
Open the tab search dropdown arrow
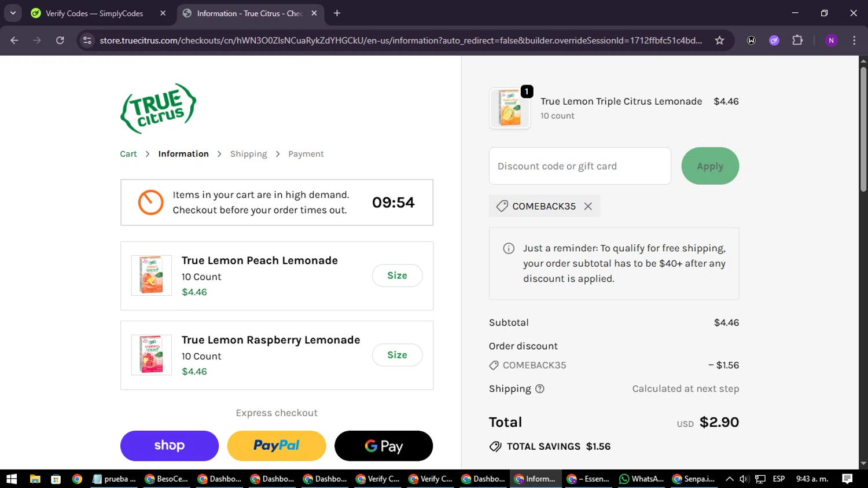point(13,13)
